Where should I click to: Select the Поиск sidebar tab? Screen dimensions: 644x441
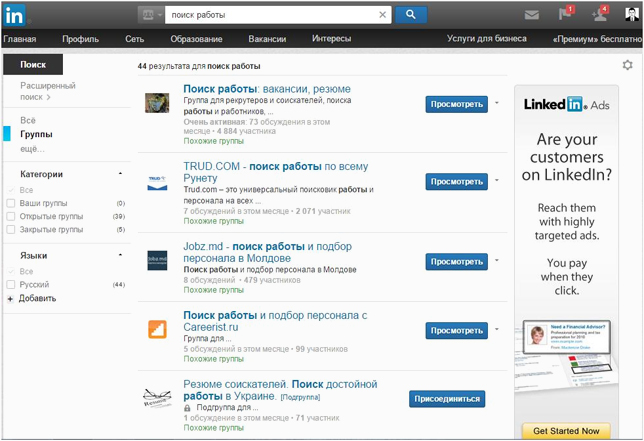tap(33, 64)
